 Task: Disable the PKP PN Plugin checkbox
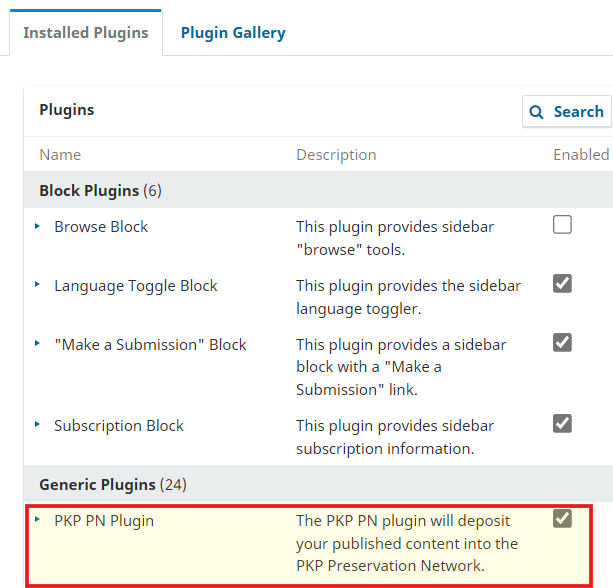click(563, 518)
